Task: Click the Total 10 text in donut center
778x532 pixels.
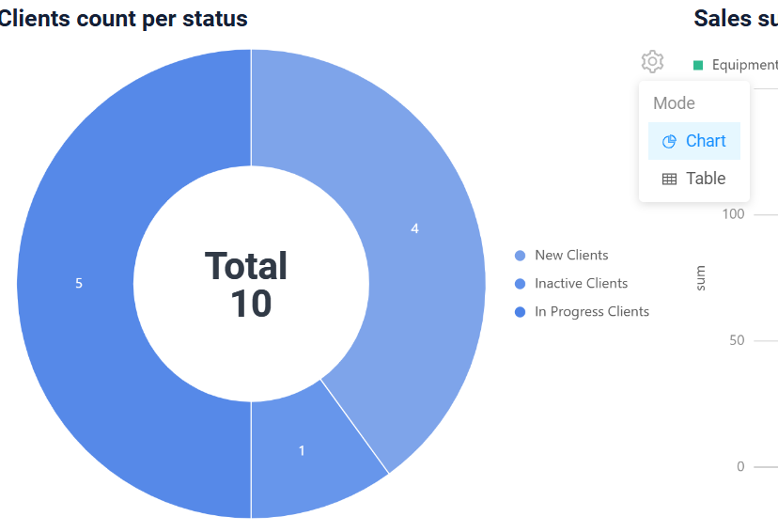Action: pos(247,284)
